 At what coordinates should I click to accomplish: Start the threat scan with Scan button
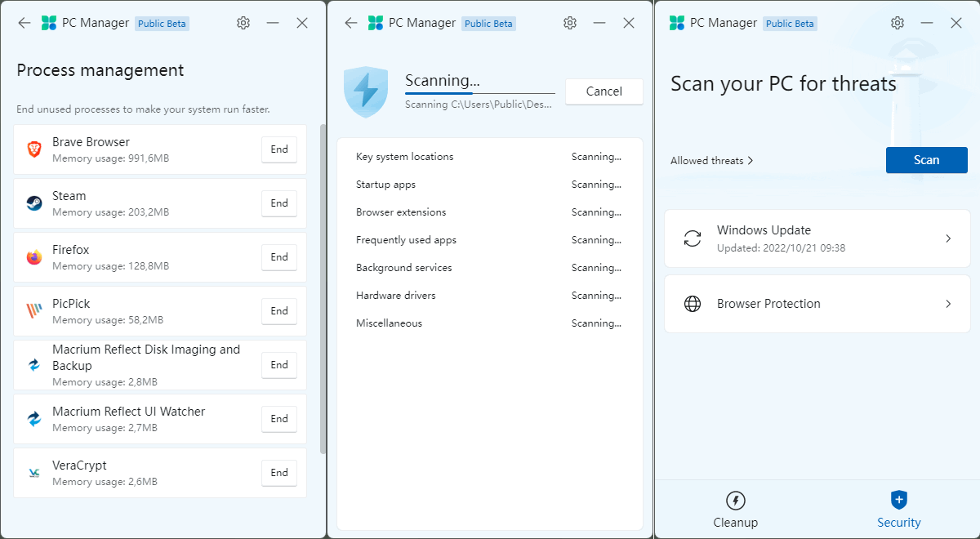[x=926, y=160]
